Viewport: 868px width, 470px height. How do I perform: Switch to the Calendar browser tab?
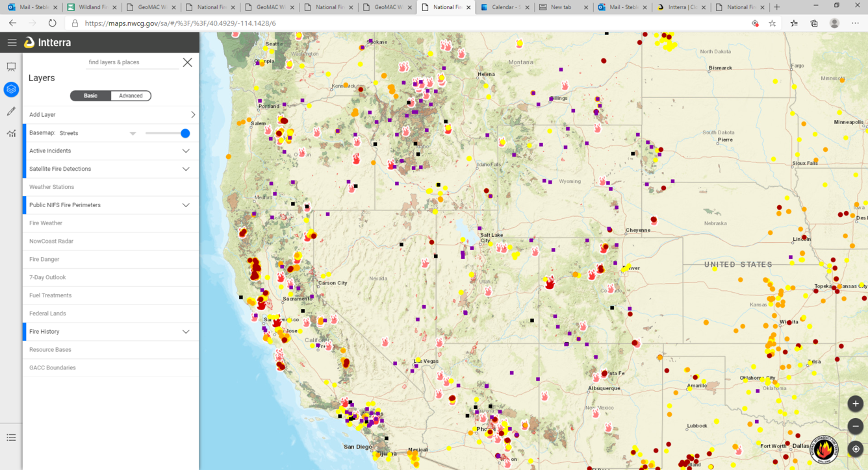(x=505, y=7)
